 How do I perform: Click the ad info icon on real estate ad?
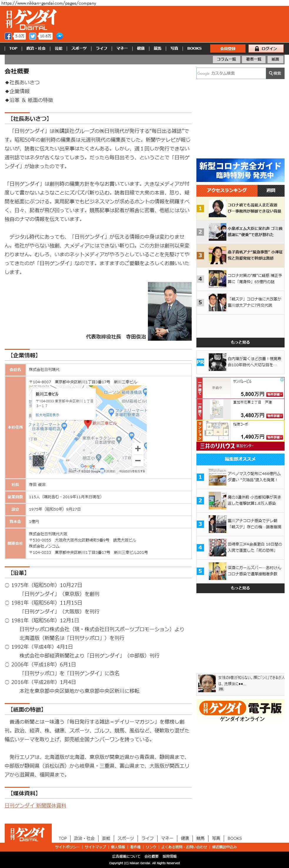pos(282,379)
